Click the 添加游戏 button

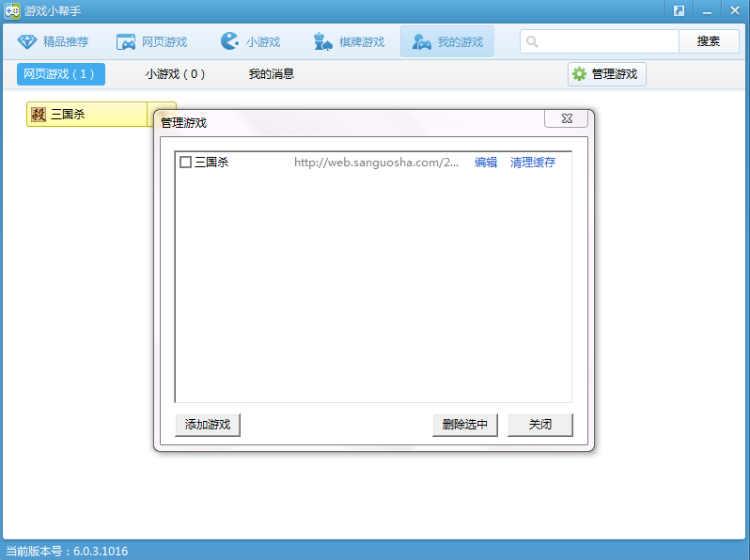(x=208, y=425)
